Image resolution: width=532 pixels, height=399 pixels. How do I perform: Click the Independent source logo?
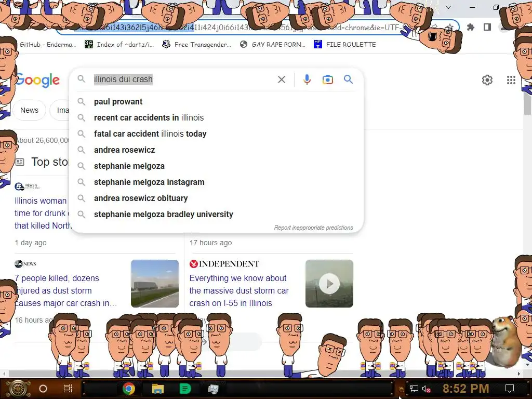point(224,263)
